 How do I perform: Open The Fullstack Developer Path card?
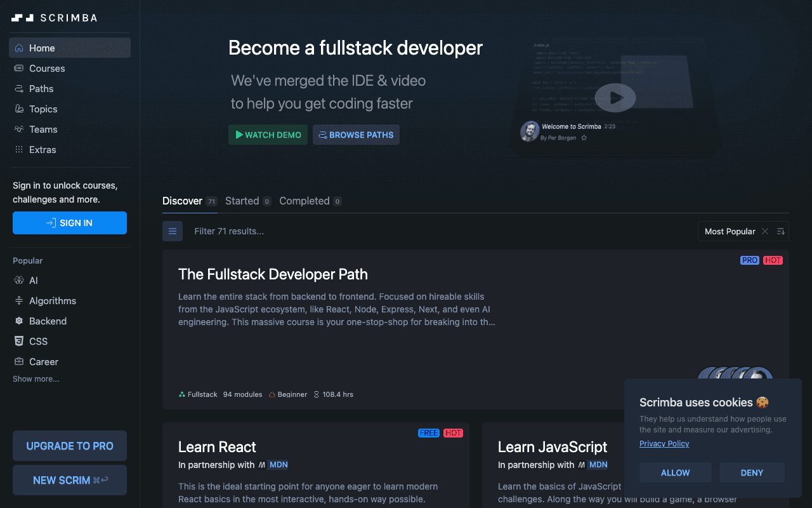coord(476,330)
